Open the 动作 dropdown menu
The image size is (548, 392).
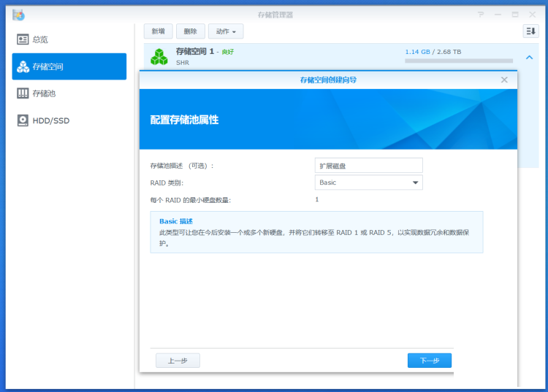(x=226, y=31)
